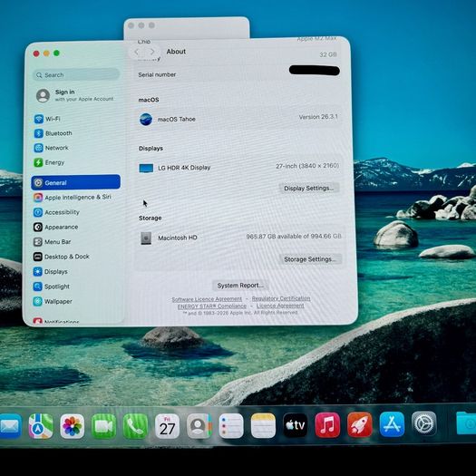Image resolution: width=476 pixels, height=476 pixels.
Task: Open the Regulatory Certification link
Action: click(281, 298)
